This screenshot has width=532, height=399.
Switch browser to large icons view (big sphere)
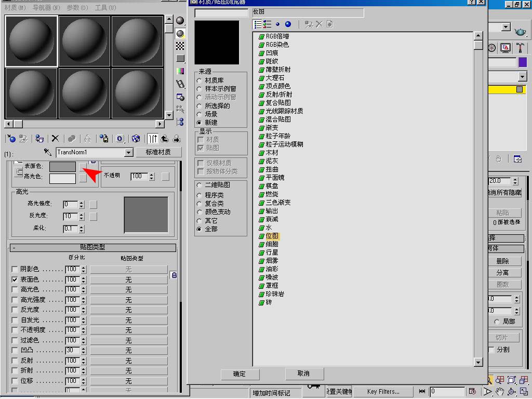click(288, 24)
